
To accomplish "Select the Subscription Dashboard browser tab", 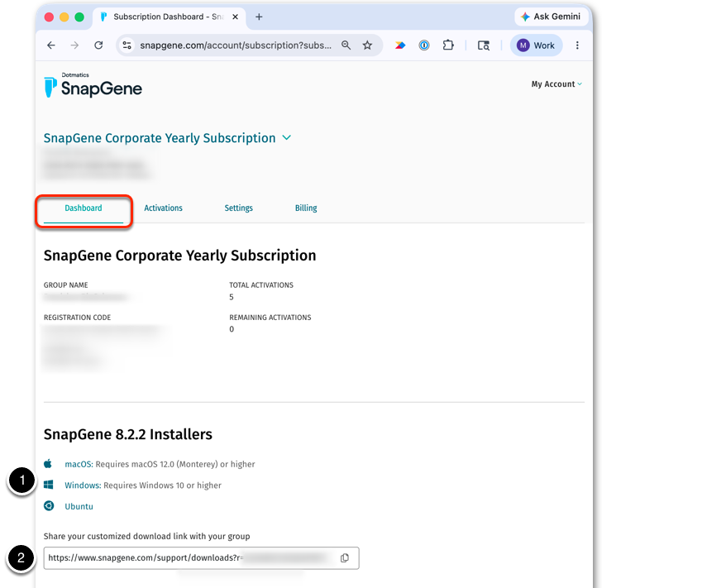I will tap(169, 17).
